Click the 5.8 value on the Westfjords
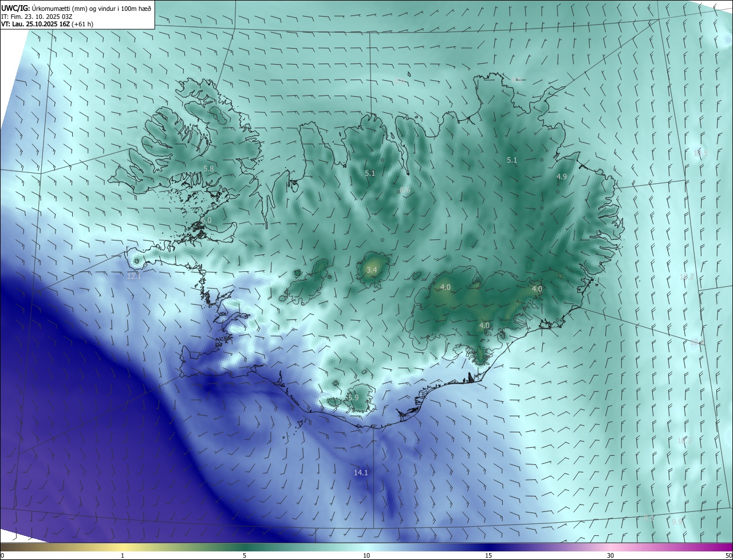The height and width of the screenshot is (560, 733). pos(208,168)
